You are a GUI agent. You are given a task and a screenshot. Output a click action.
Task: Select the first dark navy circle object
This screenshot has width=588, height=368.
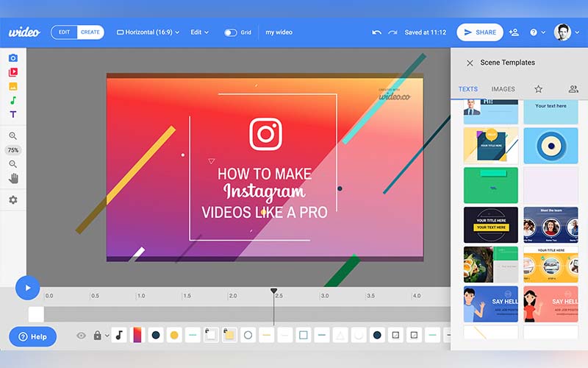point(156,335)
